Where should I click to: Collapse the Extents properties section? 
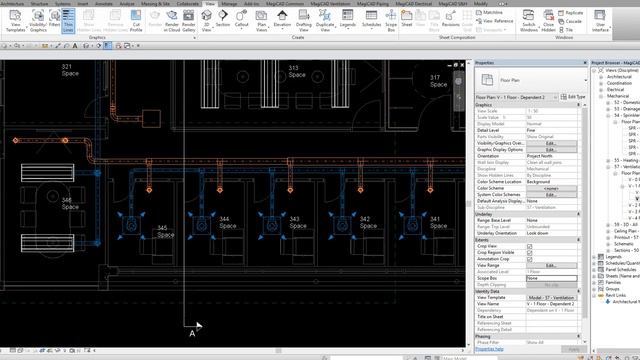(578, 240)
